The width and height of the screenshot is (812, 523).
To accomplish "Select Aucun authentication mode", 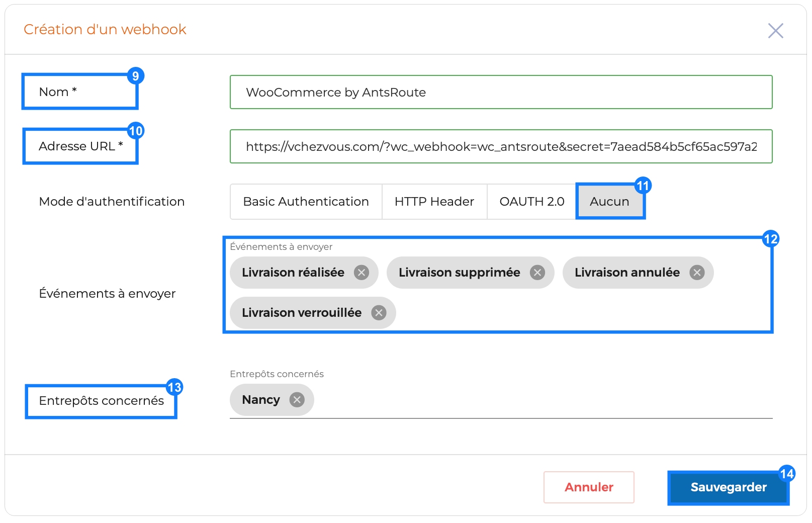I will (609, 202).
